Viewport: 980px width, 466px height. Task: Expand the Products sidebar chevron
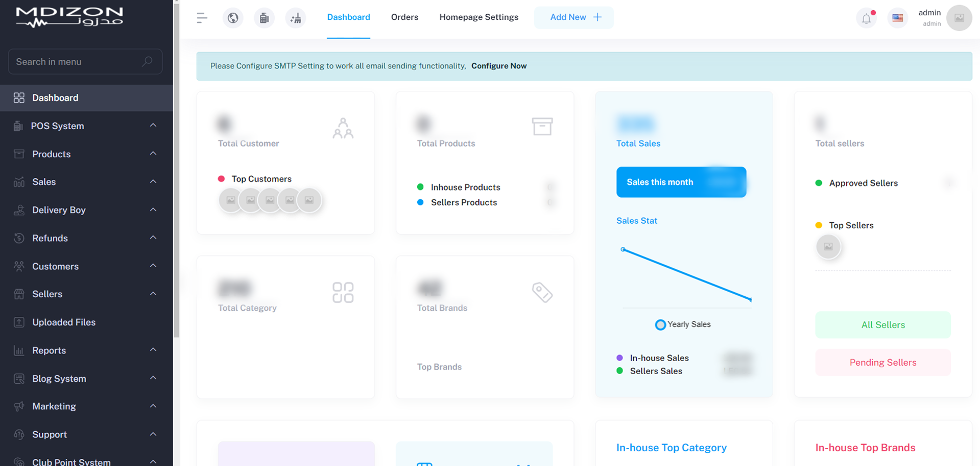click(153, 154)
